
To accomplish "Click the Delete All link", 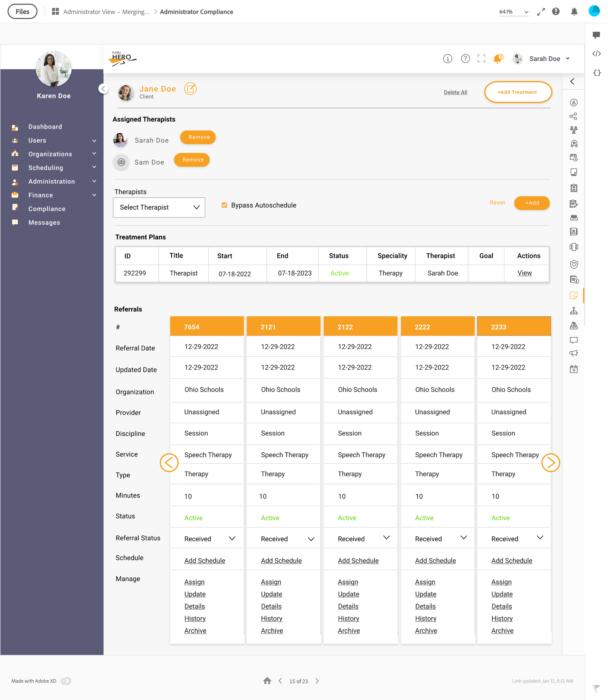I will click(x=455, y=92).
